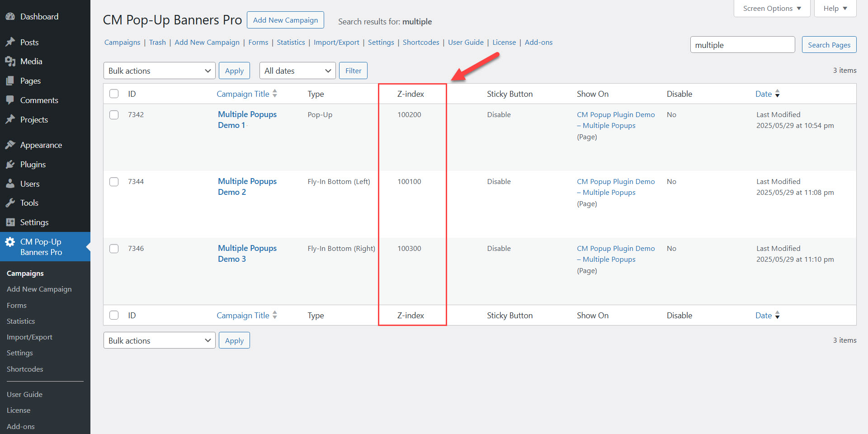Click Z-index value 100300
Viewport: 868px width, 434px height.
(409, 249)
